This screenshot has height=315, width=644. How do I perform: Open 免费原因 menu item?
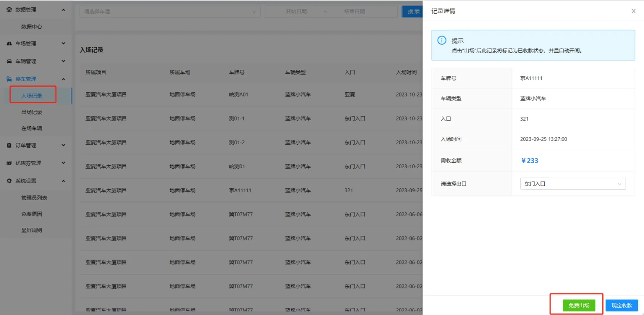[x=32, y=214]
